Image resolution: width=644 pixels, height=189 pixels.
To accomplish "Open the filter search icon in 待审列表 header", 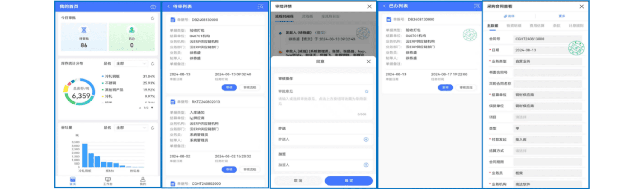I will 260,6.
